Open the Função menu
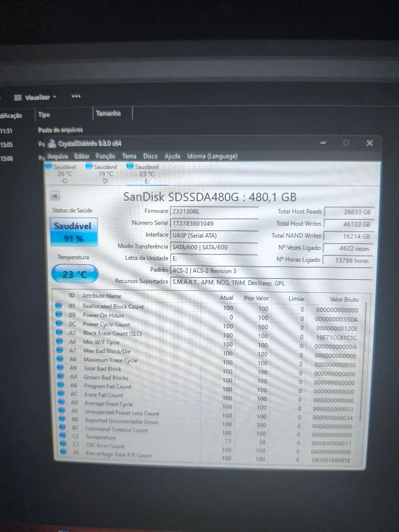Screen dimensions: 399x532 106,156
